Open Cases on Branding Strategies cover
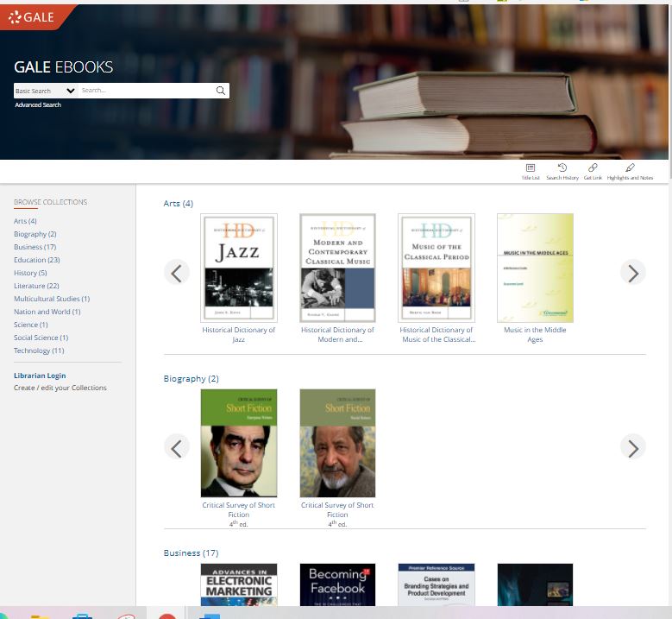The image size is (672, 619). pos(436,584)
